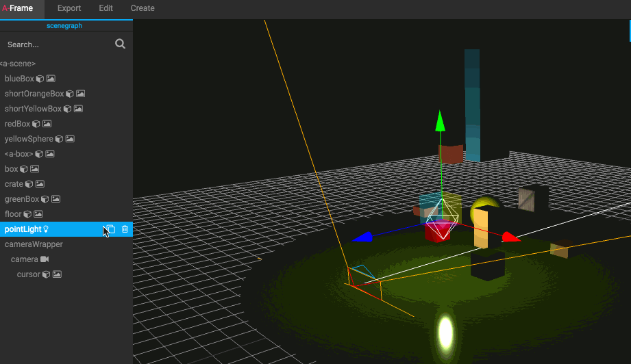Click the material image icon next to redBox
The width and height of the screenshot is (631, 364).
[47, 124]
